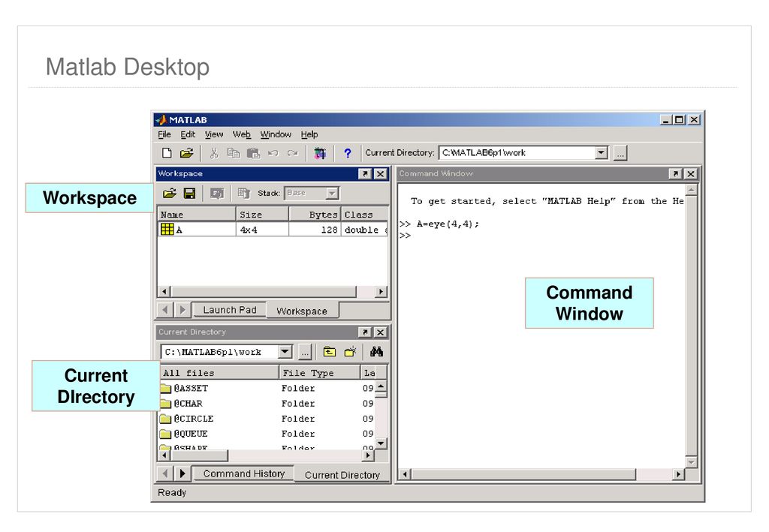Open Simulink library icon in toolbar
Screen dimensions: 769x532
[x=320, y=153]
